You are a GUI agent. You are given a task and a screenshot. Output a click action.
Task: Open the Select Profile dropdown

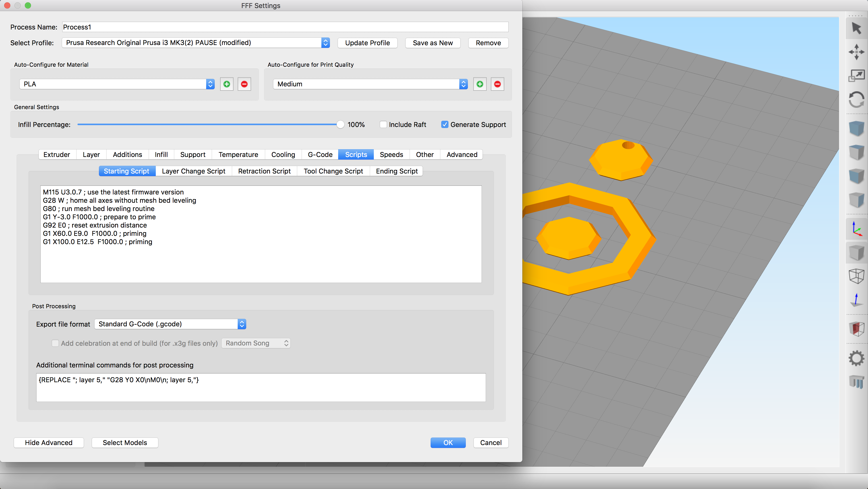tap(196, 43)
